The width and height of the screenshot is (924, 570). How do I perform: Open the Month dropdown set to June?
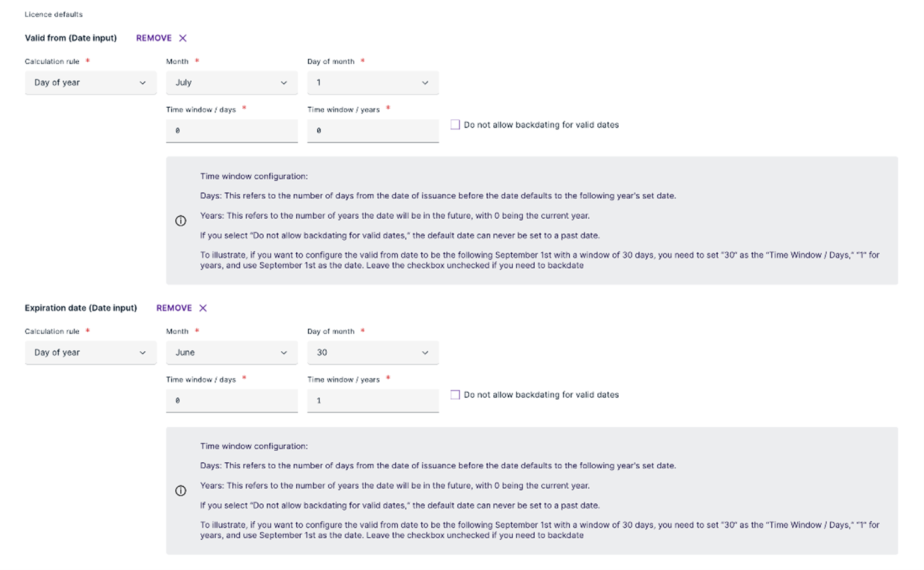tap(231, 352)
